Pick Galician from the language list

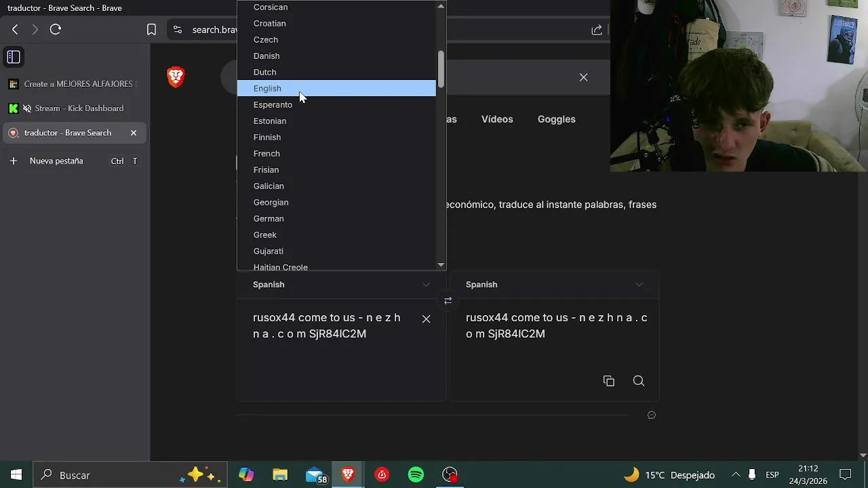336,186
